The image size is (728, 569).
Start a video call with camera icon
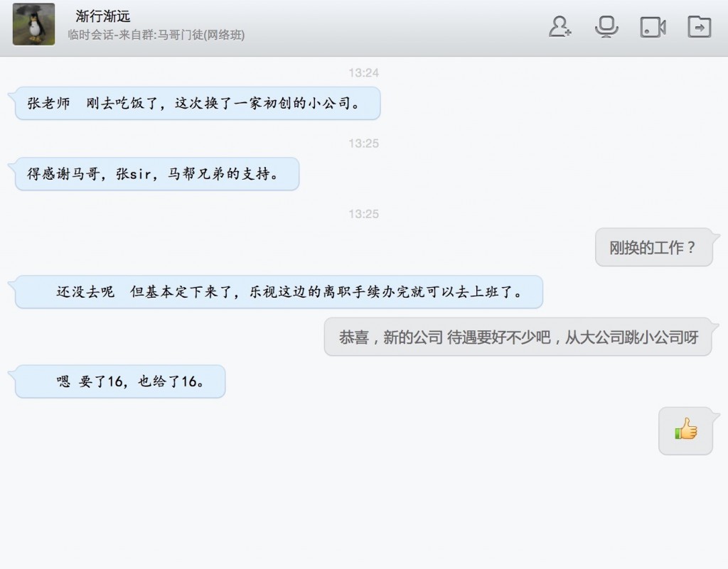[653, 27]
